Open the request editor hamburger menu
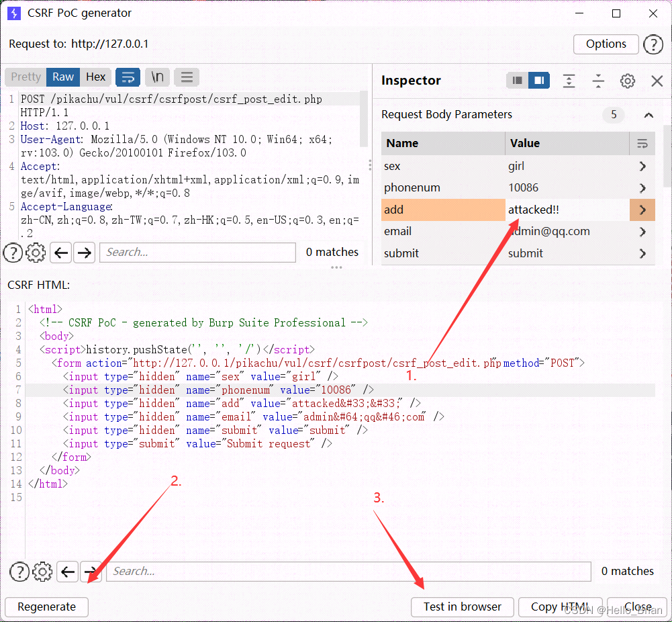 point(187,77)
